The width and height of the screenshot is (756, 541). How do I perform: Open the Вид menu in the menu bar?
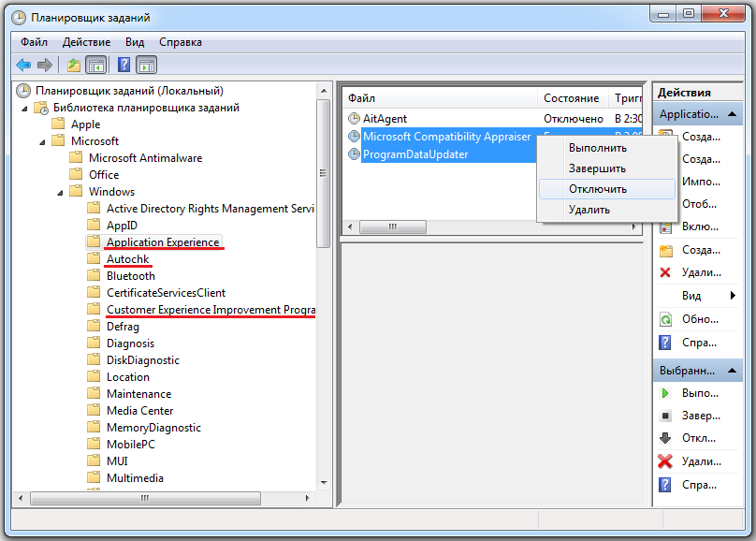click(135, 42)
